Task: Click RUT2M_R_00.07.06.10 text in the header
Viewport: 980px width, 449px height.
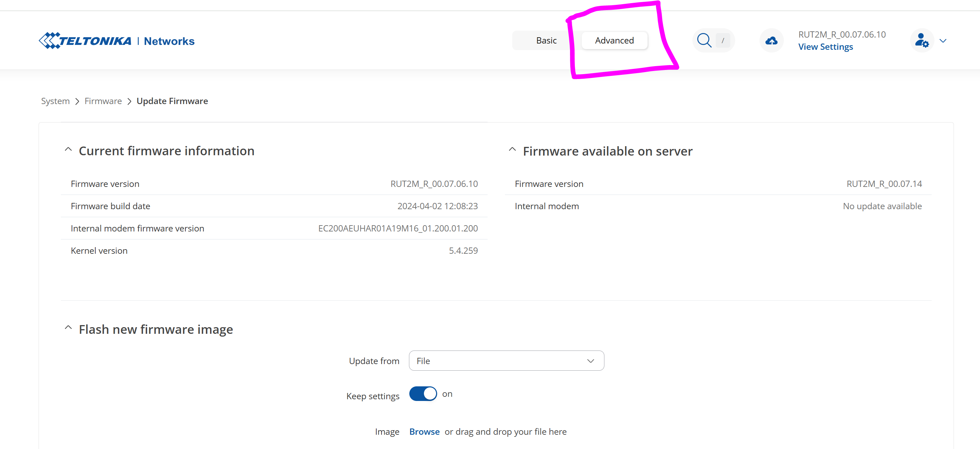Action: tap(842, 35)
